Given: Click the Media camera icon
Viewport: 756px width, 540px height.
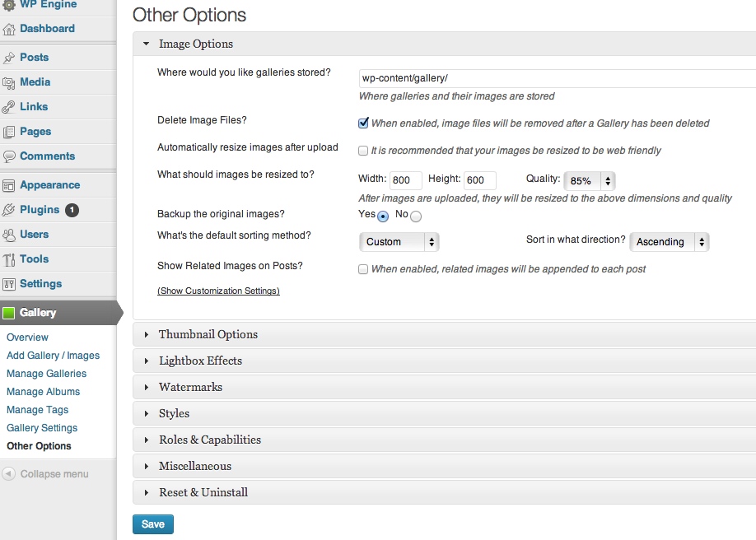Looking at the screenshot, I should pos(9,82).
